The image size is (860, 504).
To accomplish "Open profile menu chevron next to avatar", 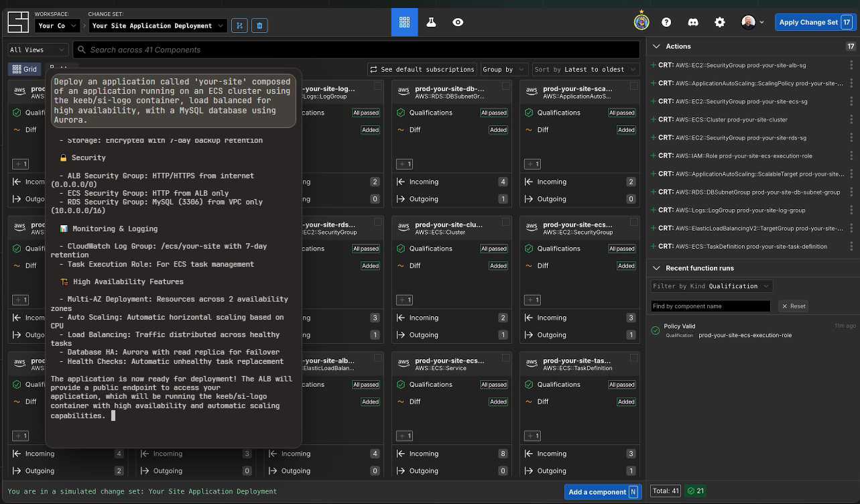I will [761, 22].
